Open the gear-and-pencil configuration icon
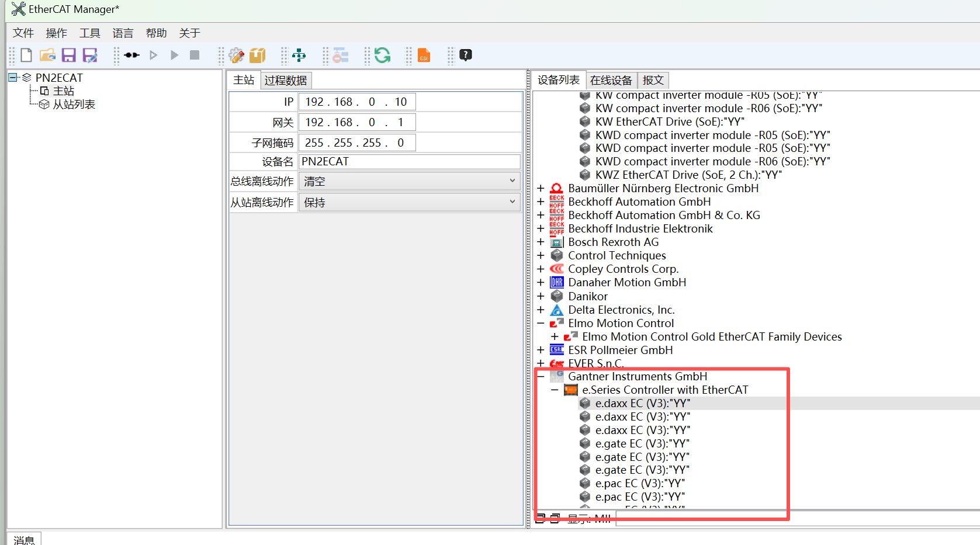The image size is (980, 545). [x=236, y=55]
